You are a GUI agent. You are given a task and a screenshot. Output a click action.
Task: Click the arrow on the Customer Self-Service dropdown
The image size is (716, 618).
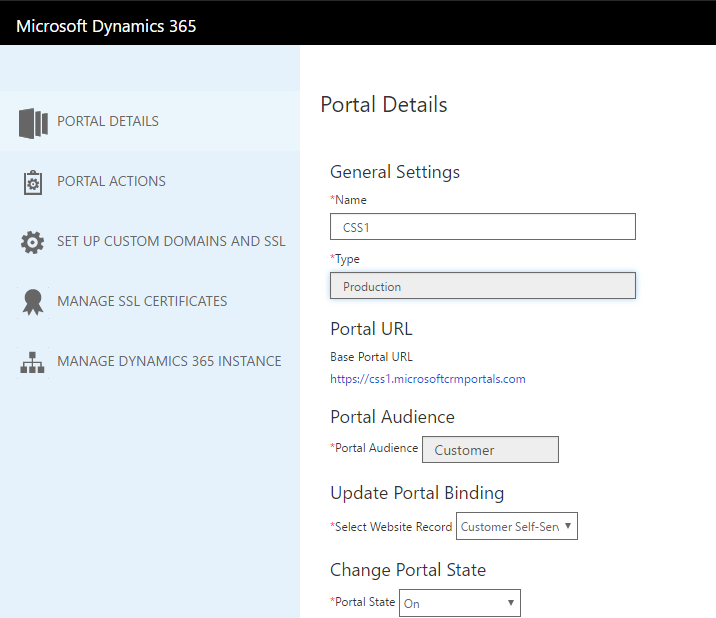(568, 526)
